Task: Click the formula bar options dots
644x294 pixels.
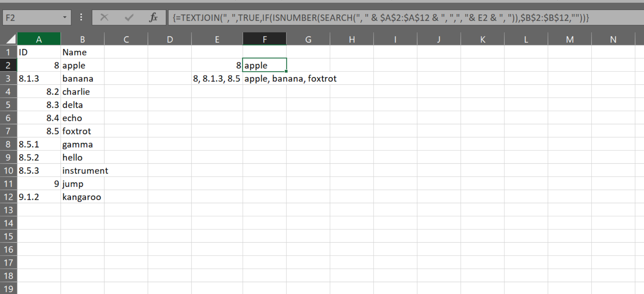Action: pyautogui.click(x=81, y=17)
